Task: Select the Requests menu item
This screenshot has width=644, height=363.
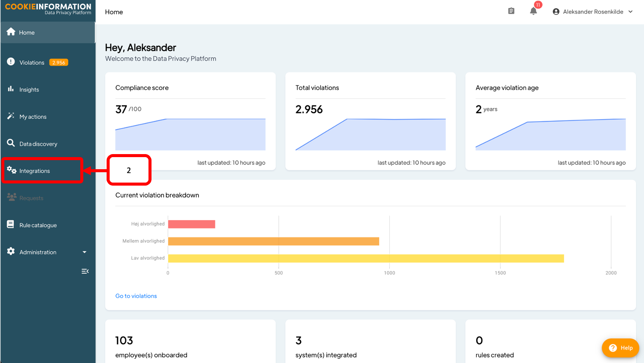Action: [x=31, y=198]
